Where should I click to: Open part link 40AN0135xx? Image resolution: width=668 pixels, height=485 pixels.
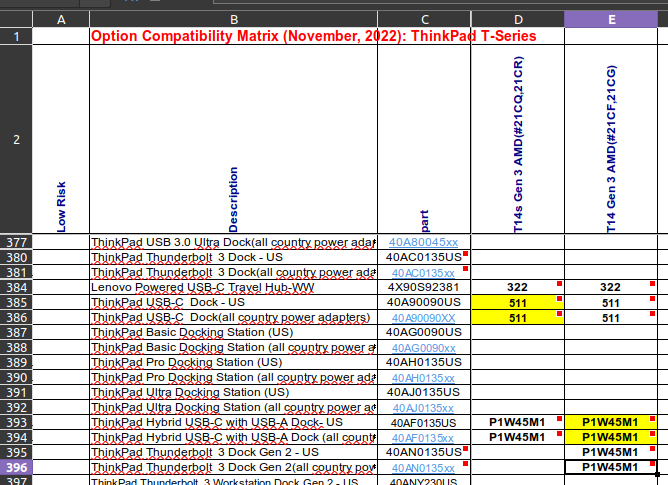coord(423,468)
